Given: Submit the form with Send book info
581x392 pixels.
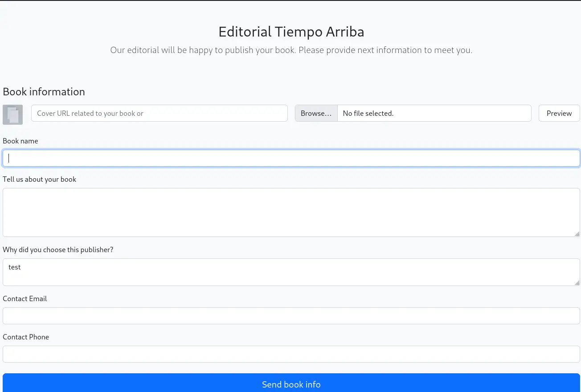Looking at the screenshot, I should pyautogui.click(x=291, y=383).
